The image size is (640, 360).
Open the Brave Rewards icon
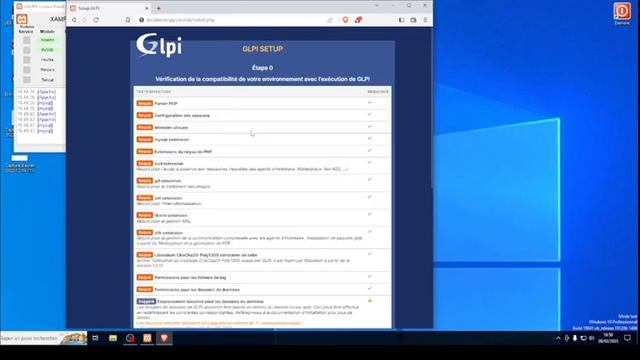(358, 20)
